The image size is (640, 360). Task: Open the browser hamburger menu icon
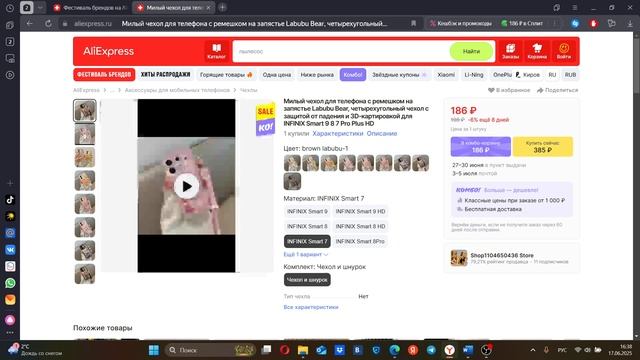[x=574, y=8]
